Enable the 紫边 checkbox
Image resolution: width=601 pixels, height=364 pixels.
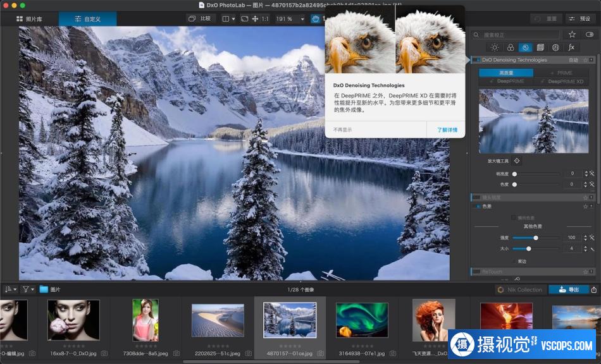pyautogui.click(x=514, y=261)
